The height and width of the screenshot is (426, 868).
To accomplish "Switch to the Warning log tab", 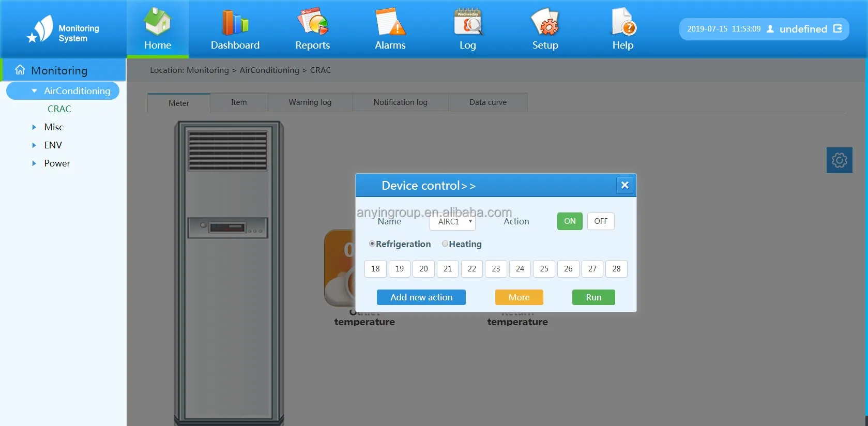I will [310, 102].
